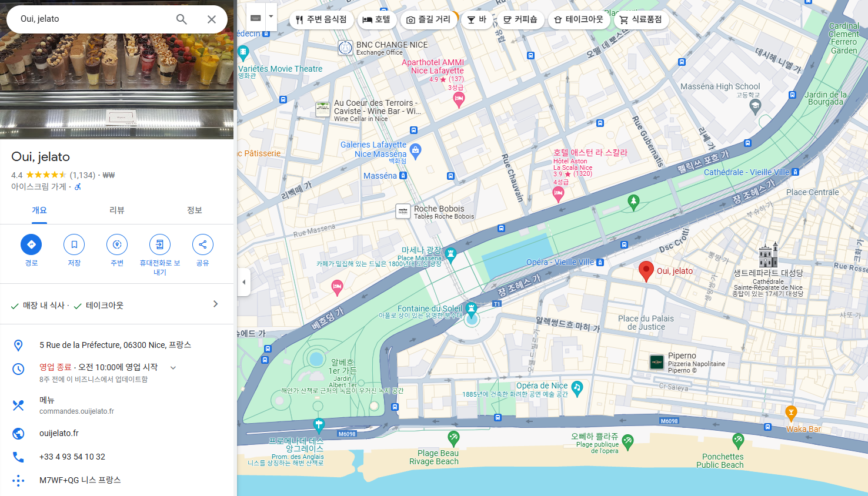
Task: Click Place du Palais de Justice label
Action: pos(646,323)
